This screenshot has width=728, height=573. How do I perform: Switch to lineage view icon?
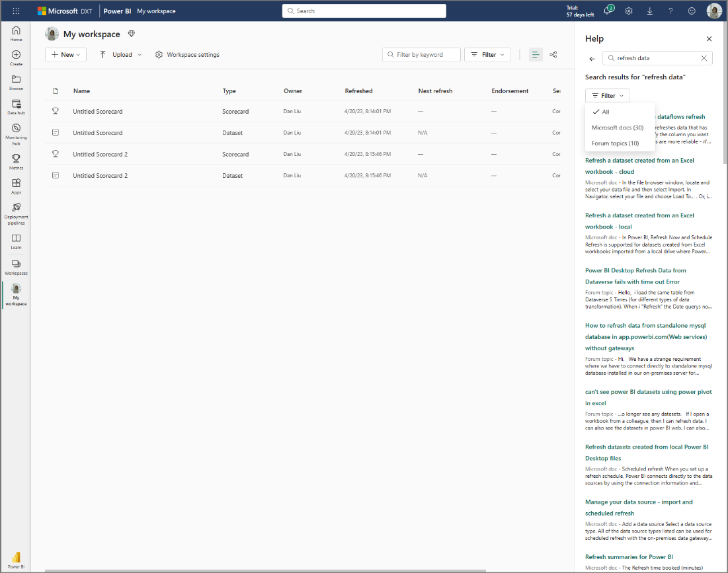click(x=553, y=55)
